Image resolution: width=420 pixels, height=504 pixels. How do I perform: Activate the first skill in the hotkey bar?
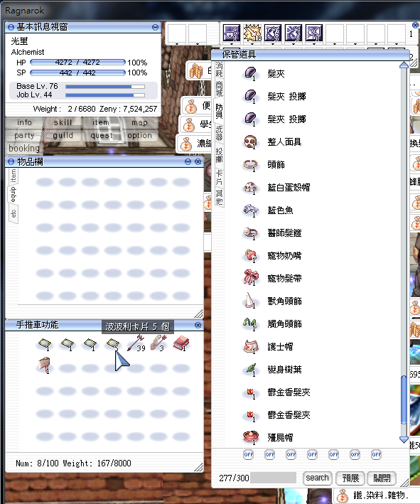point(232,33)
